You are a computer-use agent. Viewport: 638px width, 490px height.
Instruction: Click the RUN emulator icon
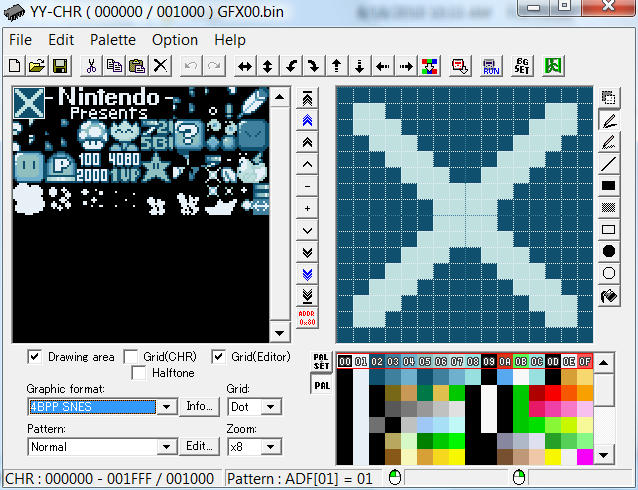pos(491,66)
